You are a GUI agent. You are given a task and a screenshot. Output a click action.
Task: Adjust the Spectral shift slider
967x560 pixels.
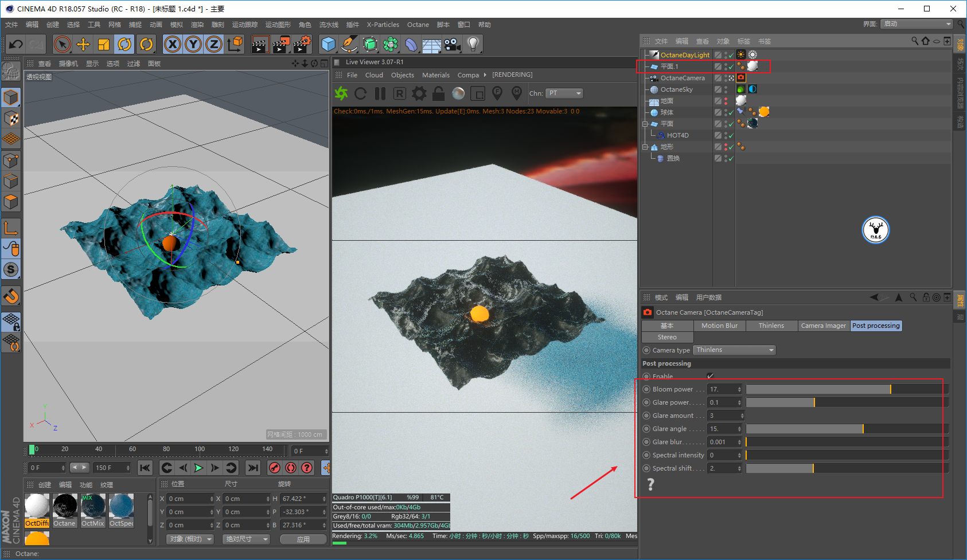[x=847, y=468]
